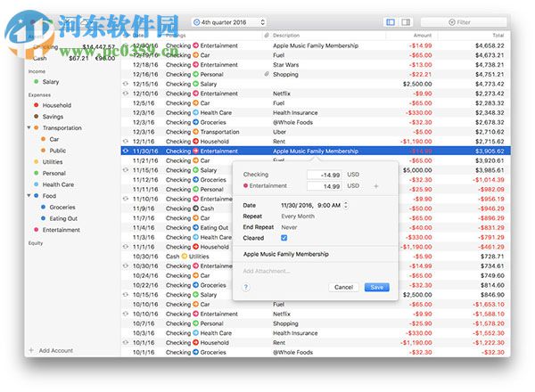Open the End Repeat Never selector
Image resolution: width=535 pixels, height=392 pixels.
(x=289, y=227)
